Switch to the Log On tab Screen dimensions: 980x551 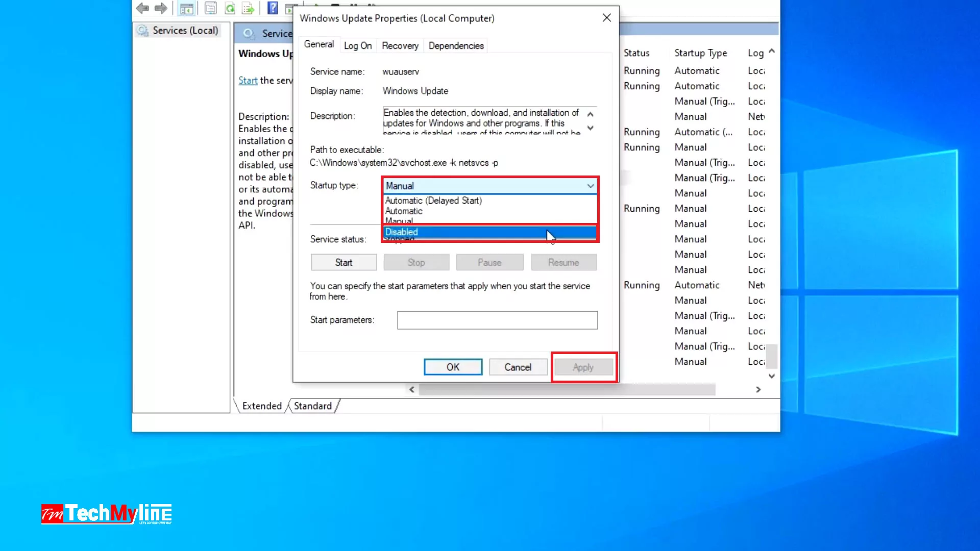pos(357,45)
